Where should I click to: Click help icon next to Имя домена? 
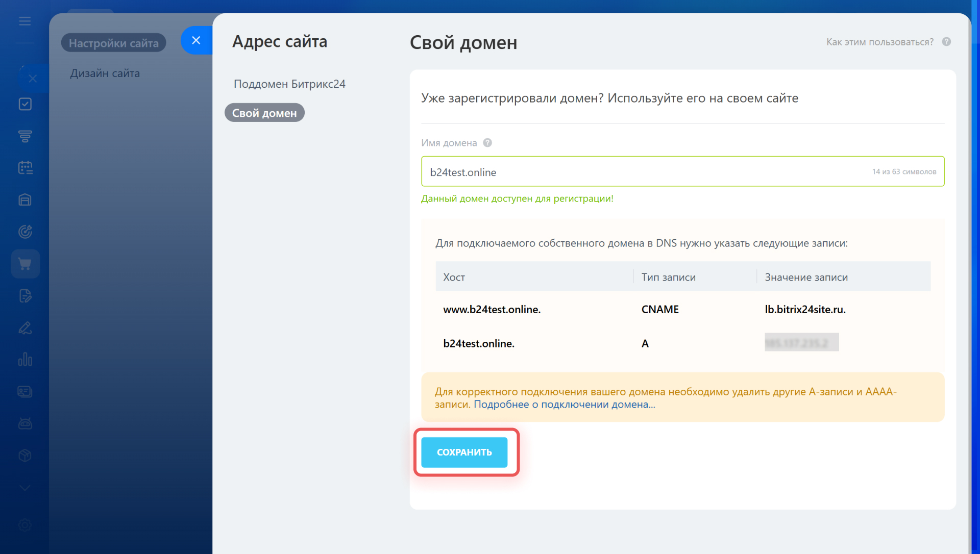(487, 143)
